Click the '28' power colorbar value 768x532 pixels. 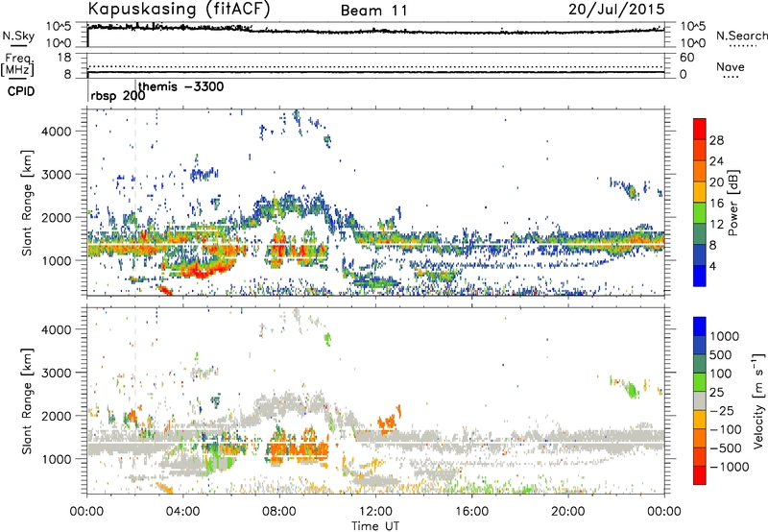(x=716, y=140)
